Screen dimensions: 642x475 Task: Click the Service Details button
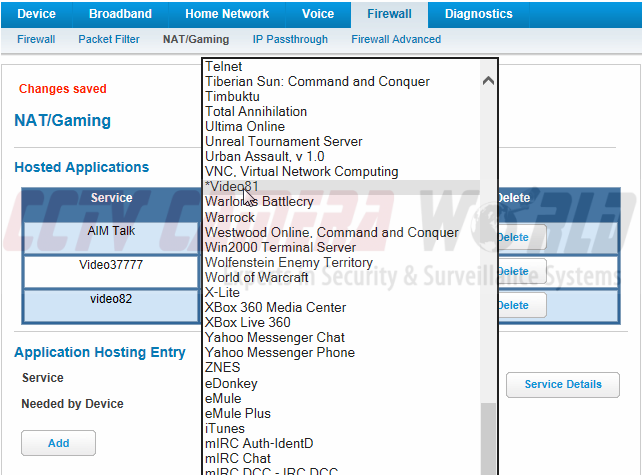point(563,384)
